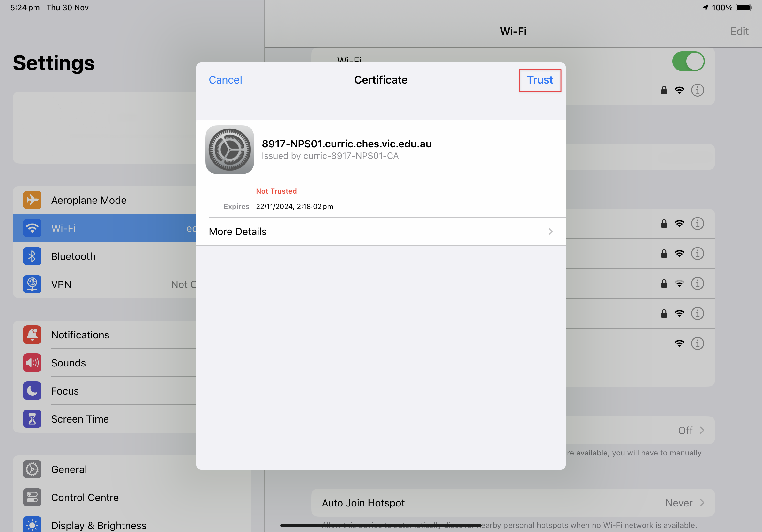Tap the Sounds speaker icon

(x=32, y=363)
